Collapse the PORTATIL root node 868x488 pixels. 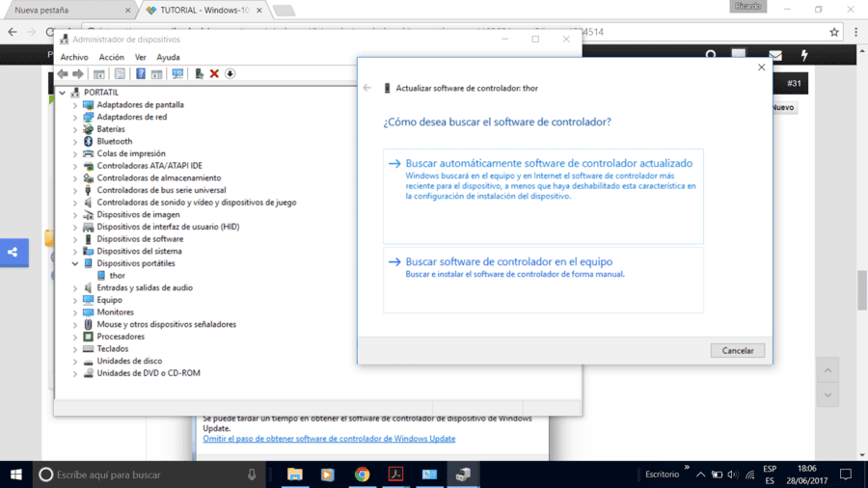[x=63, y=93]
